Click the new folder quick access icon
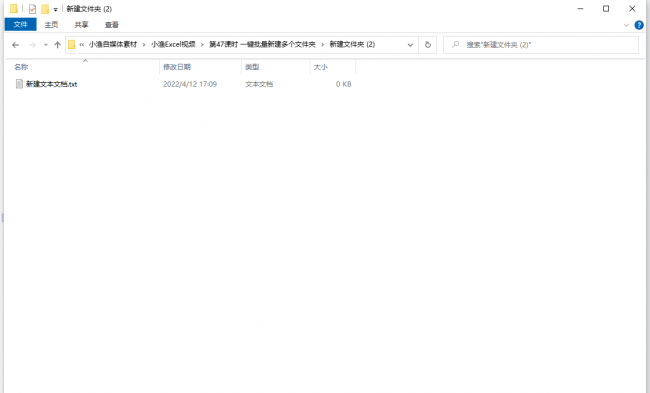Viewport: 650px width, 393px height. pos(45,9)
